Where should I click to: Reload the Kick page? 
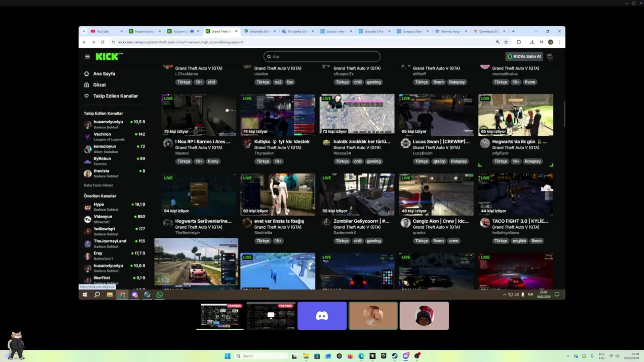(103, 42)
